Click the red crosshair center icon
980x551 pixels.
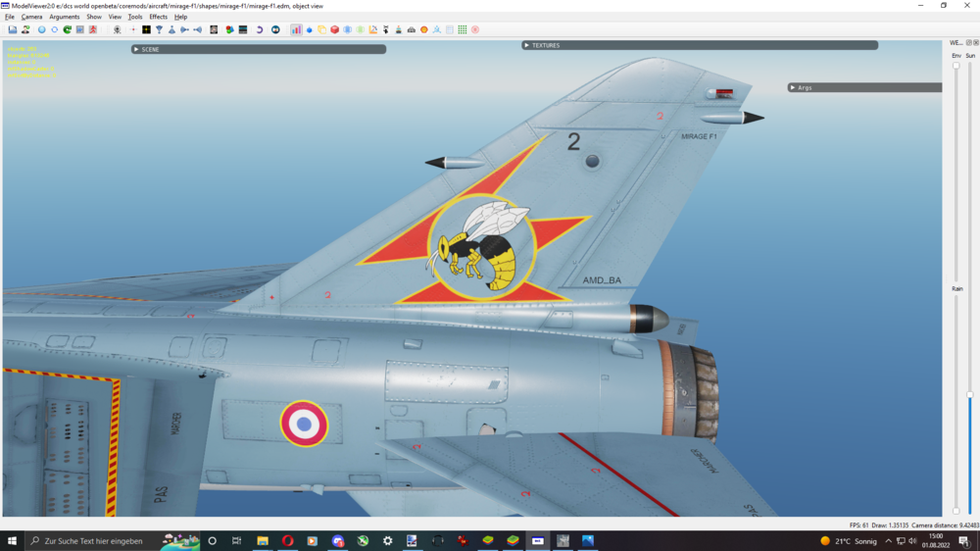tap(133, 29)
